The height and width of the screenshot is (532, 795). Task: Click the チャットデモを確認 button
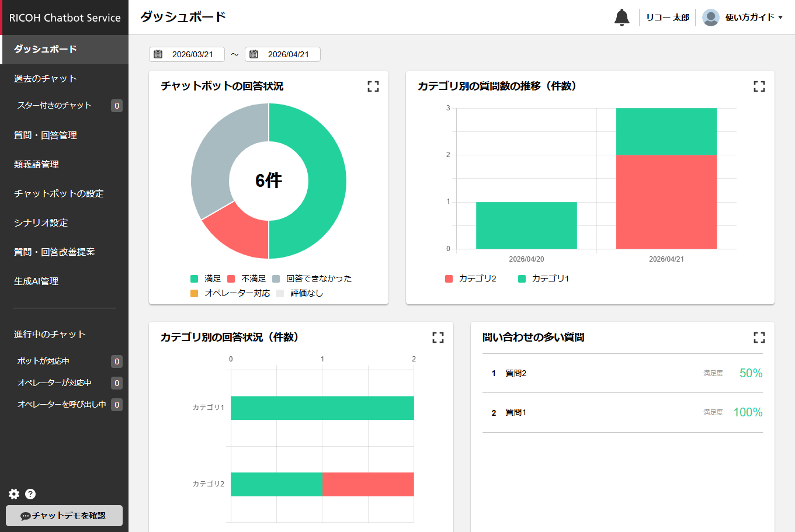(x=64, y=516)
